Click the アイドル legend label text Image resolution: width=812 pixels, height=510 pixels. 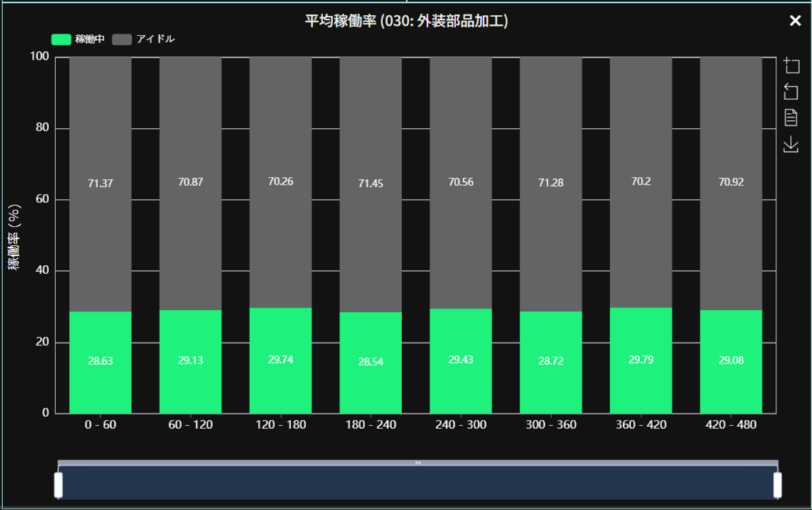[x=155, y=40]
